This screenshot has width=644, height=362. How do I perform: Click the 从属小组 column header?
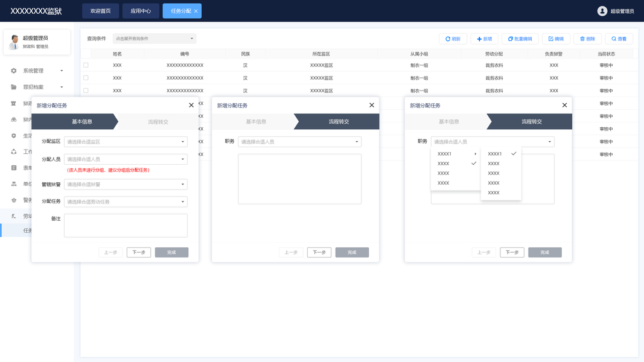[x=419, y=54]
